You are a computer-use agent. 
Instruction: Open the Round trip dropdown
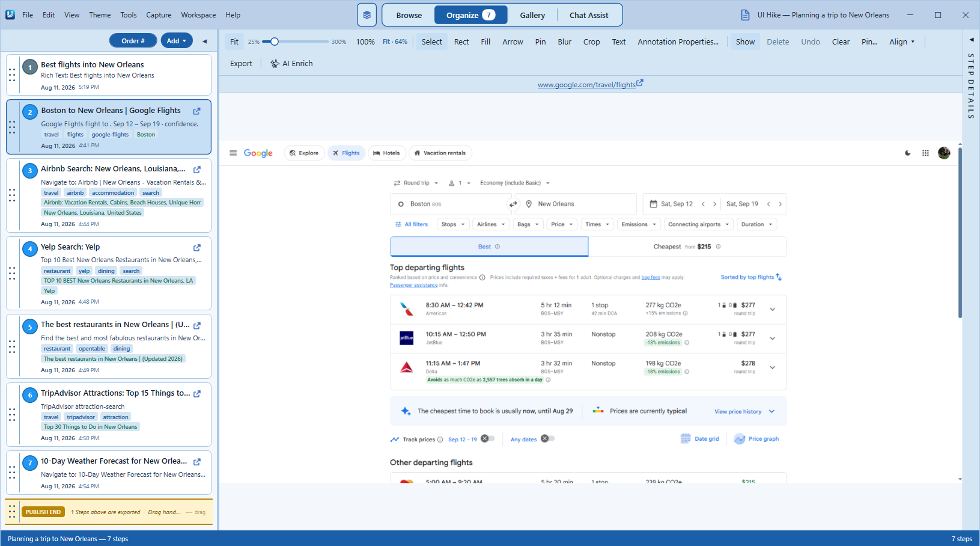(x=416, y=183)
